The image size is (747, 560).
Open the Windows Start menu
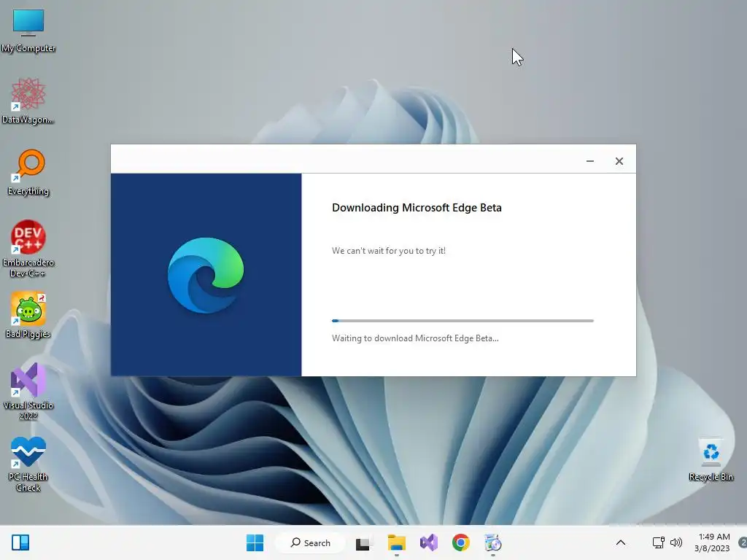tap(255, 542)
